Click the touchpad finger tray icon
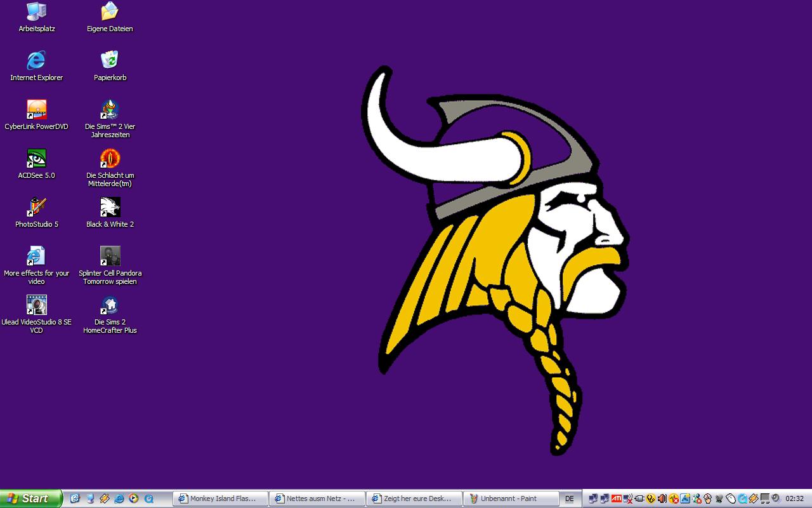 pyautogui.click(x=707, y=498)
